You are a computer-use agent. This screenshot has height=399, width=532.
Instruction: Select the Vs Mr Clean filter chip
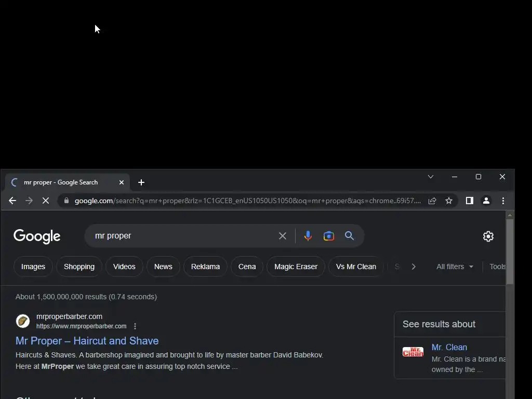click(x=356, y=267)
